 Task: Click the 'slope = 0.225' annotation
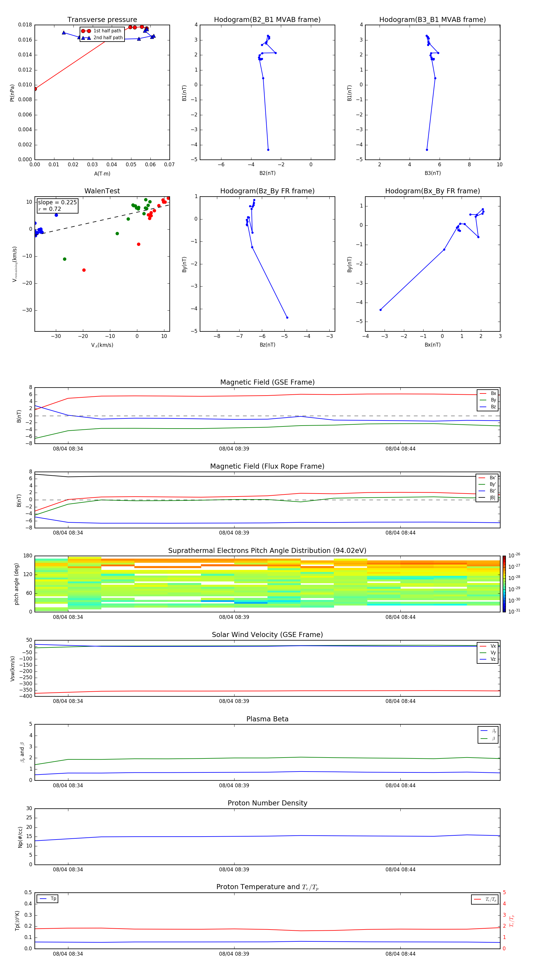click(57, 203)
